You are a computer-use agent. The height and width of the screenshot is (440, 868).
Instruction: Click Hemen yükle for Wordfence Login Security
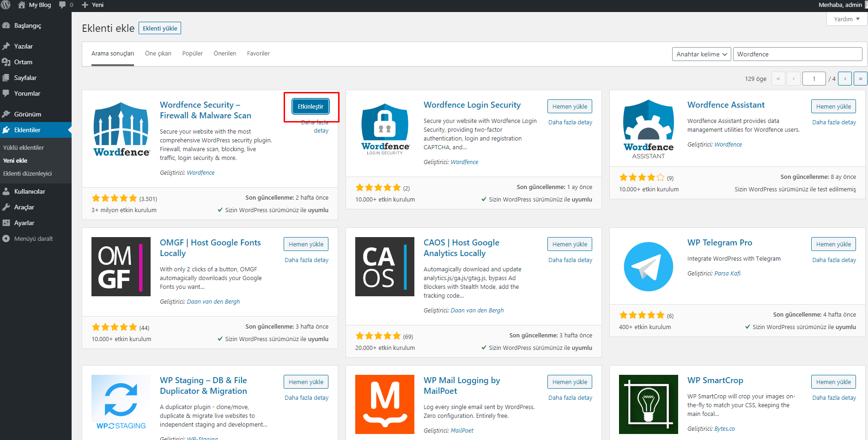click(x=570, y=106)
